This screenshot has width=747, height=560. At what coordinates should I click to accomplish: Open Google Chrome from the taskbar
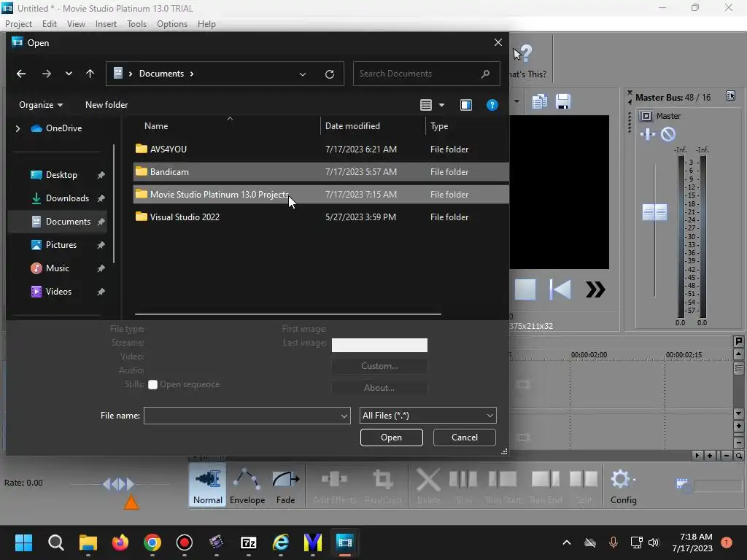152,542
